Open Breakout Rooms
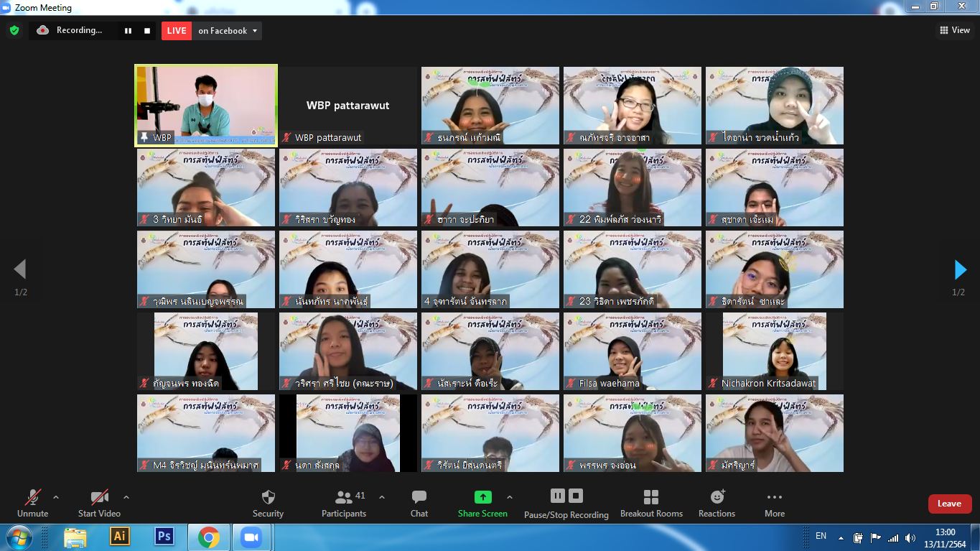980x551 pixels. [x=651, y=497]
